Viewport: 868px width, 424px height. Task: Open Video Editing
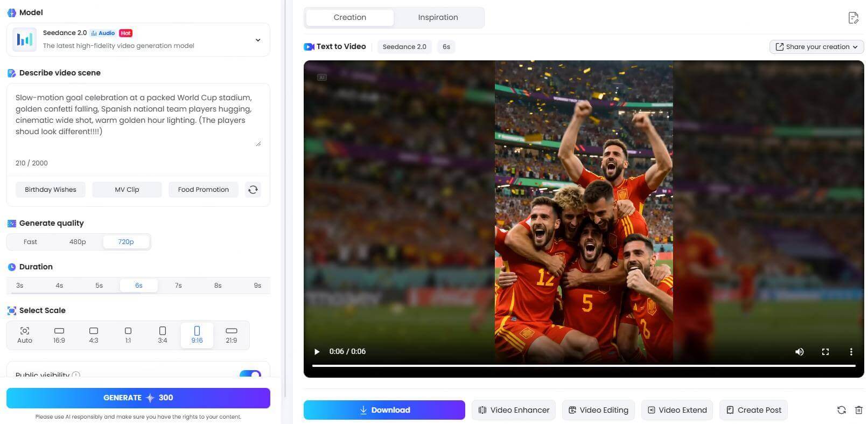[x=598, y=410]
